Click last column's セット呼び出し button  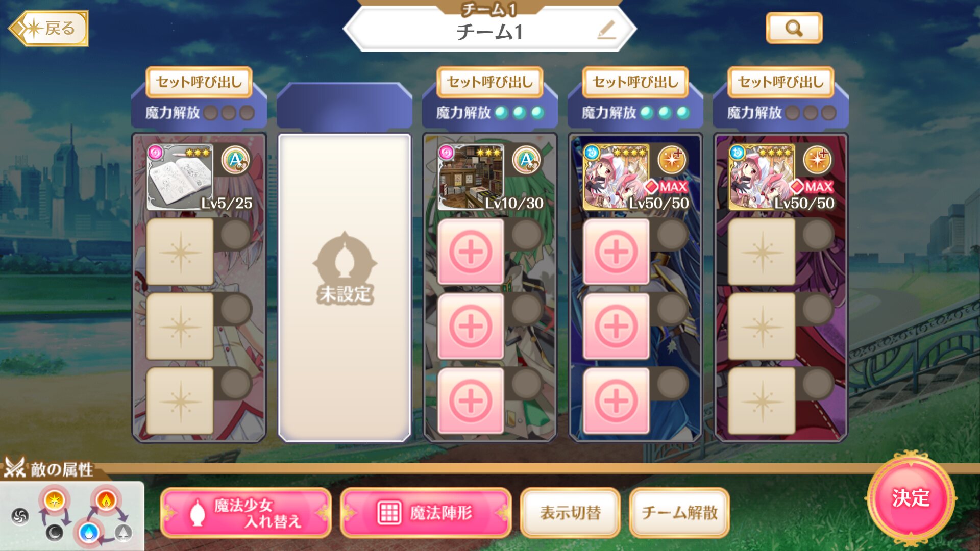pyautogui.click(x=781, y=82)
